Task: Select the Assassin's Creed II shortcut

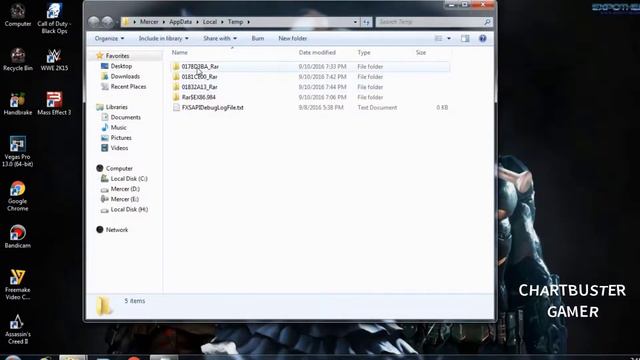Action: (18, 329)
